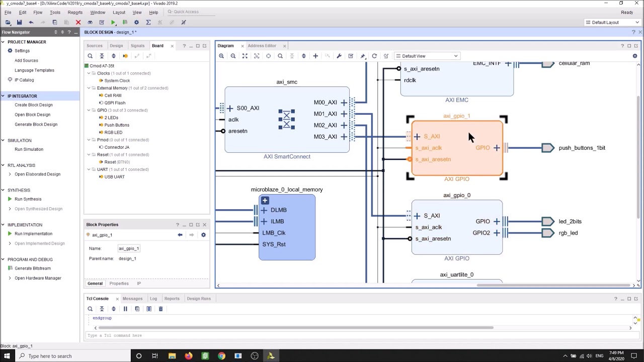The image size is (644, 362).
Task: Open the Design Runs tab
Action: (199, 299)
